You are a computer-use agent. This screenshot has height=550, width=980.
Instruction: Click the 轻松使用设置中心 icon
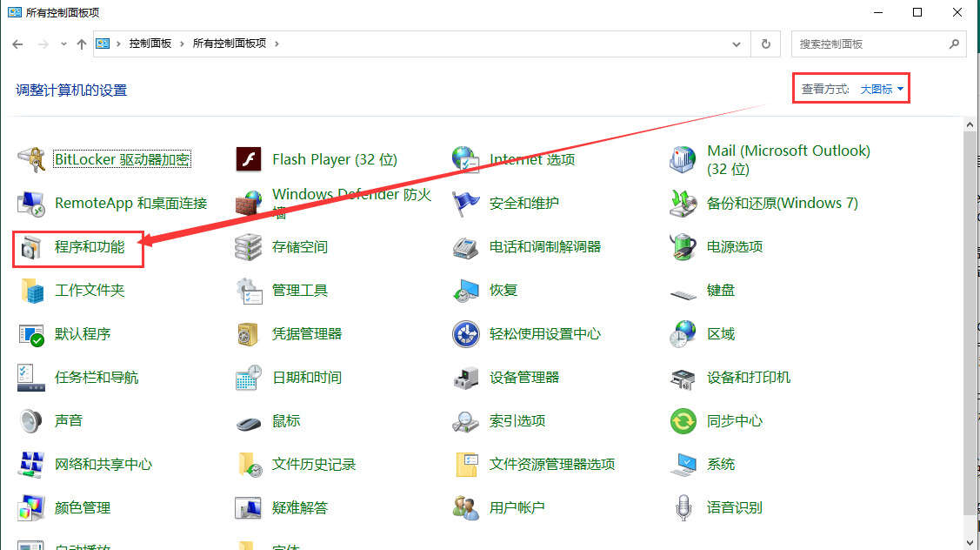[465, 334]
